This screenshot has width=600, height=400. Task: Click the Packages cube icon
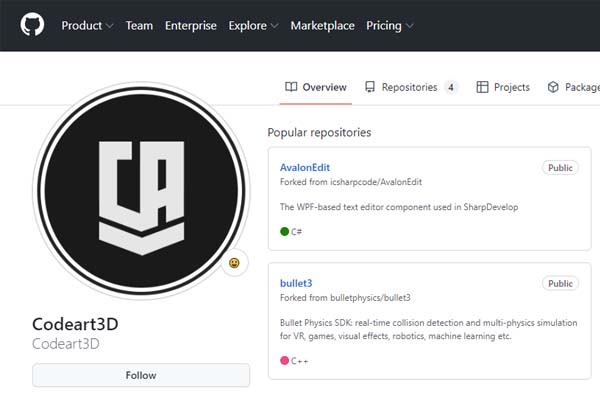(x=553, y=87)
